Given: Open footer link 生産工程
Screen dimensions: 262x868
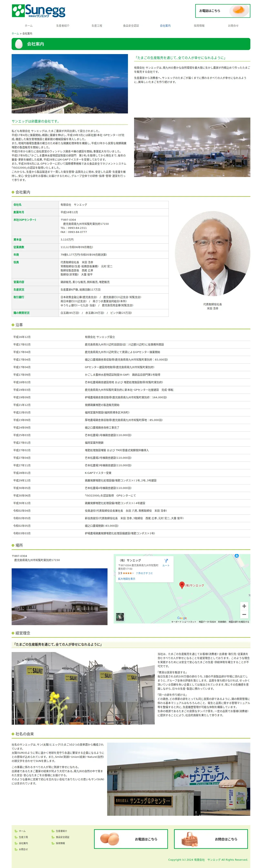Looking at the screenshot, I should (x=23, y=837).
